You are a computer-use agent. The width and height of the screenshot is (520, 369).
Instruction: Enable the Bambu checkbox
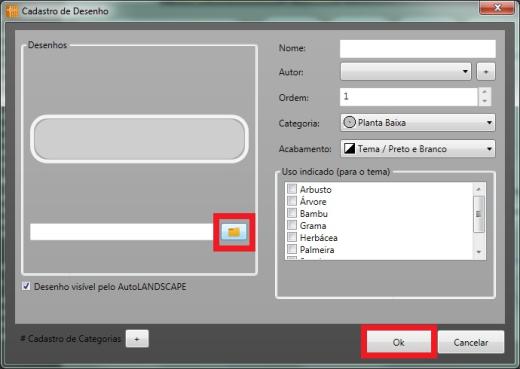coord(292,213)
